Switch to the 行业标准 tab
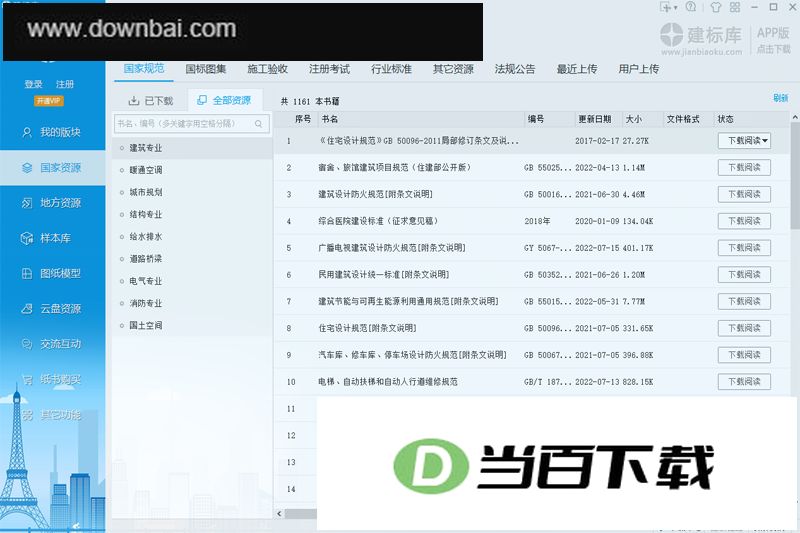This screenshot has width=800, height=533. tap(391, 69)
